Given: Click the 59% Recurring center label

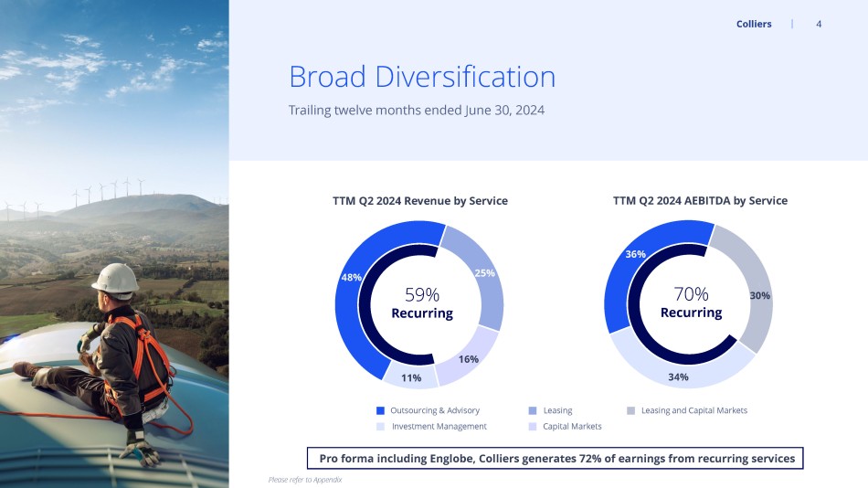Looking at the screenshot, I should coord(422,303).
